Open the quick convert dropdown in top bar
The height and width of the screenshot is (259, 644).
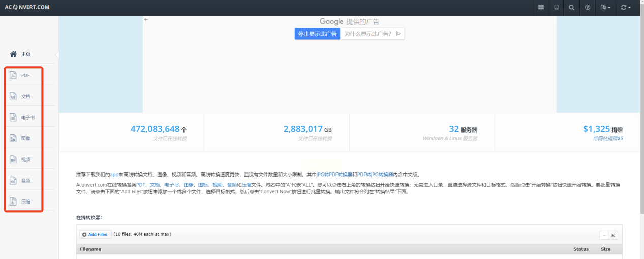click(626, 8)
